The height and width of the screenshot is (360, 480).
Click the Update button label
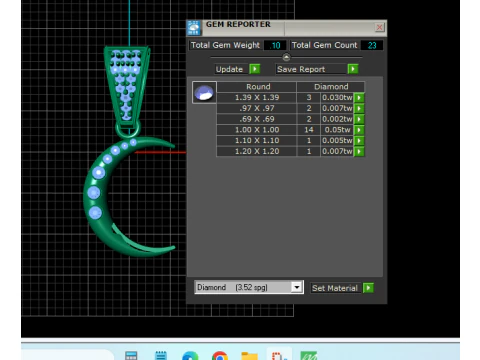tap(229, 69)
